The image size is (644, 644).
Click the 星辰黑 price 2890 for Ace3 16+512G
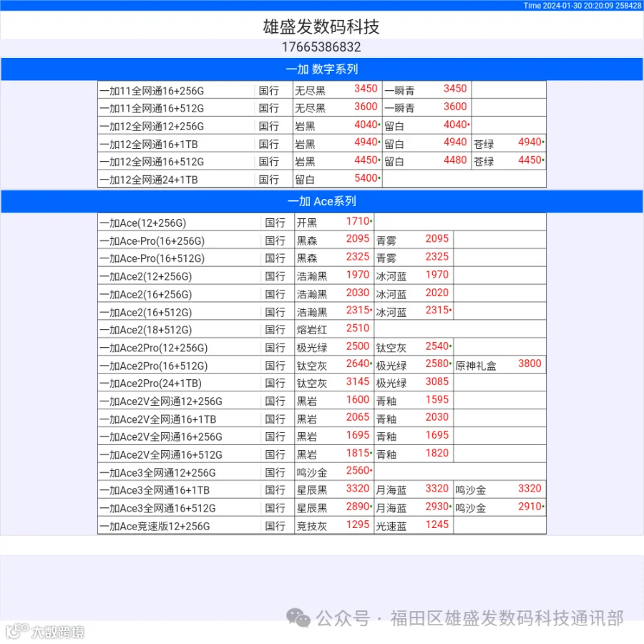(359, 507)
